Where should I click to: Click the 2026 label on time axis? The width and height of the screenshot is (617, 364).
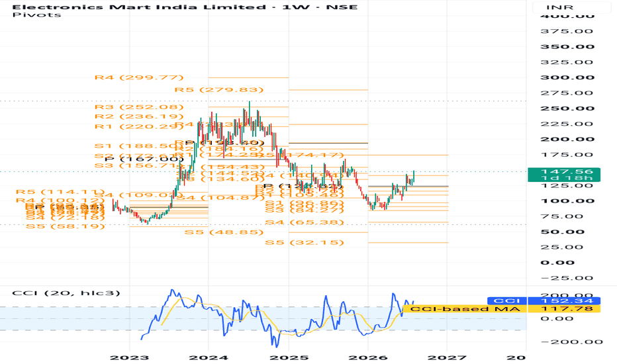click(x=368, y=357)
